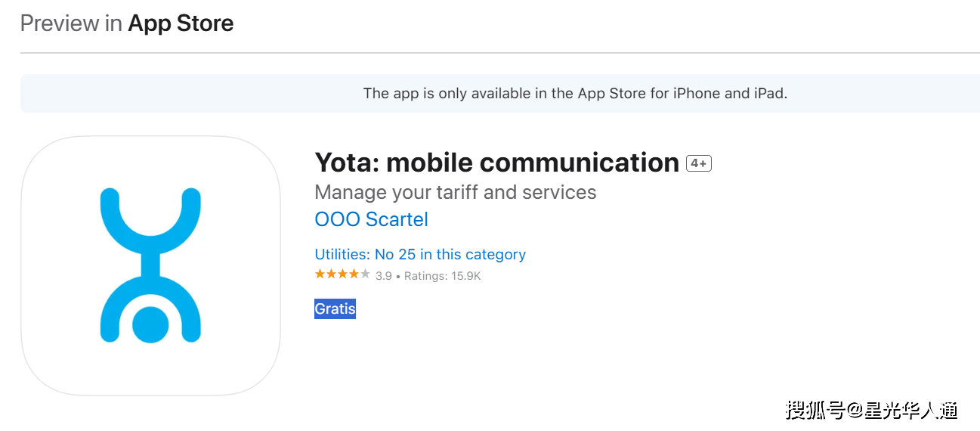980x431 pixels.
Task: Open Utilities category ranking link
Action: click(x=420, y=254)
